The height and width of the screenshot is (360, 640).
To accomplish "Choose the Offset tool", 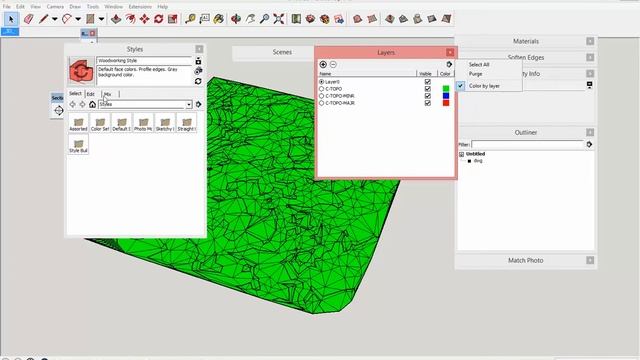I will tap(130, 19).
